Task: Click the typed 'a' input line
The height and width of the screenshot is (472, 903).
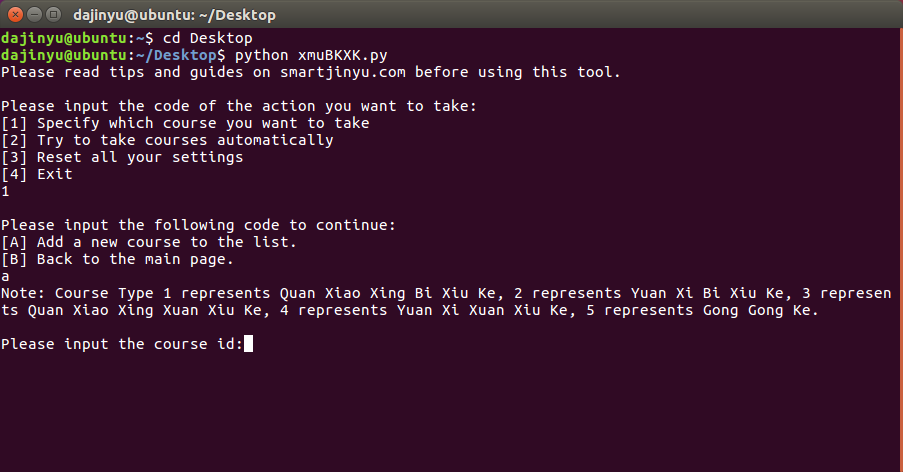Action: tap(6, 276)
